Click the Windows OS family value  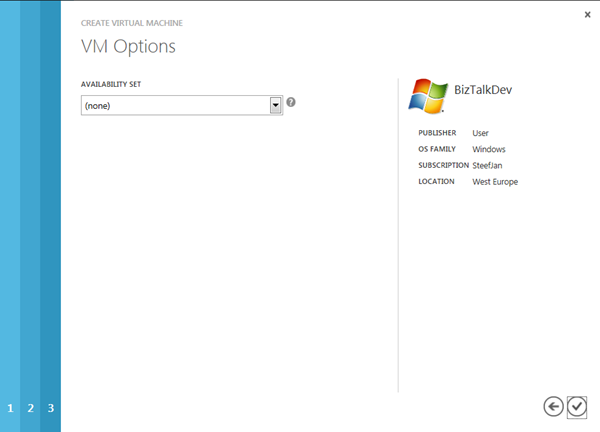489,149
